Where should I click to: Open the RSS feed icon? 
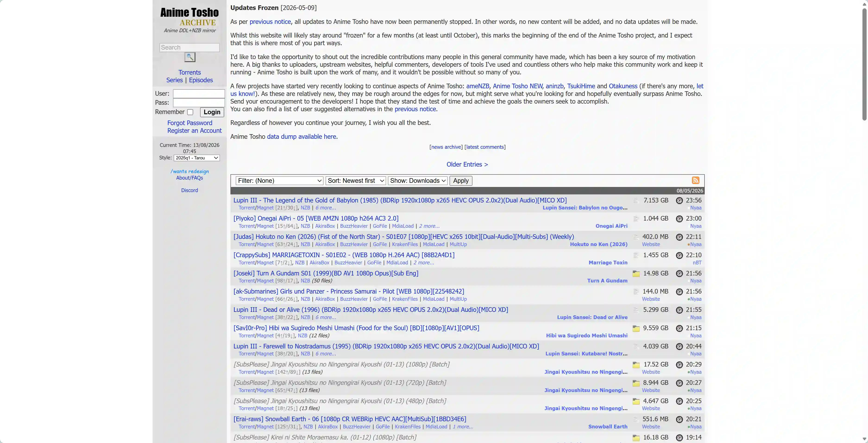point(695,180)
